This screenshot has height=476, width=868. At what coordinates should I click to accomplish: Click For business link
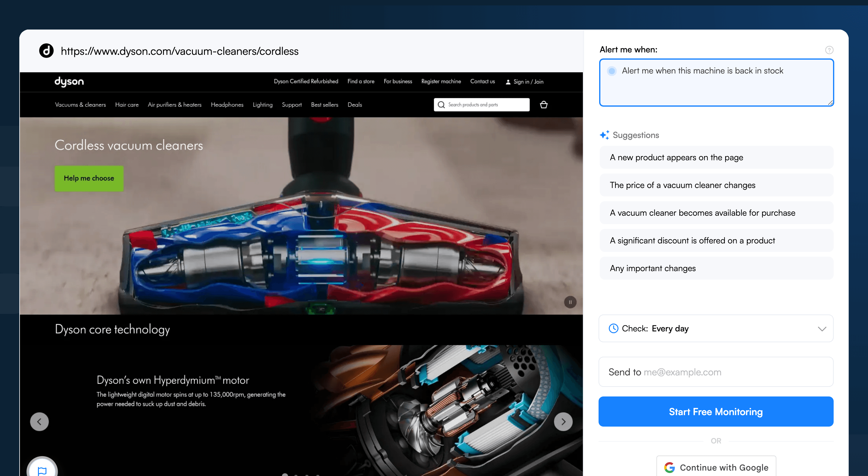pos(398,82)
